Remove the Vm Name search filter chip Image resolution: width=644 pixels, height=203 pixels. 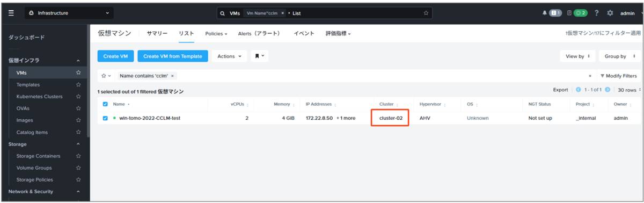tap(283, 13)
